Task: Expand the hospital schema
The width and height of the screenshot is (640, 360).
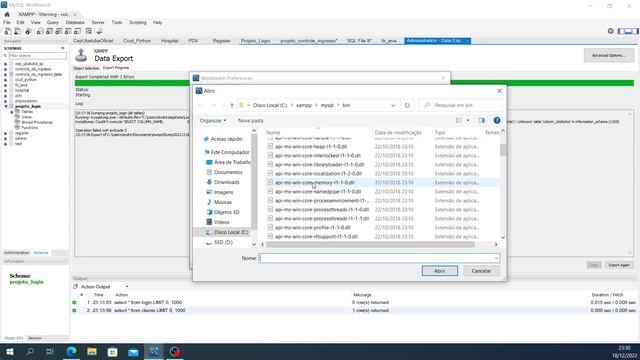Action: pyautogui.click(x=6, y=90)
